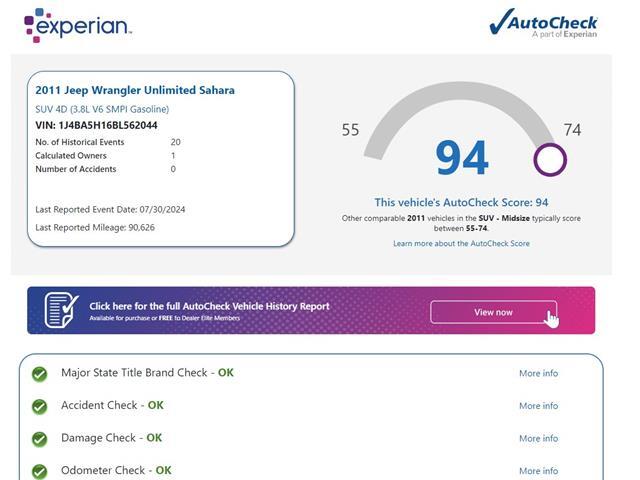Viewport: 640px width, 480px height.
Task: Click the Experian logo
Action: point(78,25)
